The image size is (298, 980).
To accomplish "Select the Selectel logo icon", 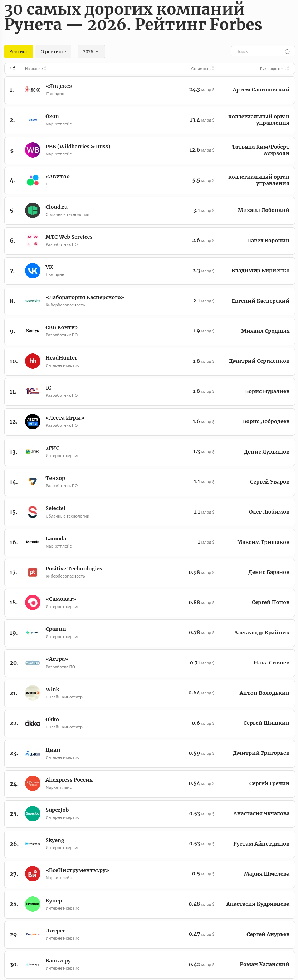I will 32,512.
